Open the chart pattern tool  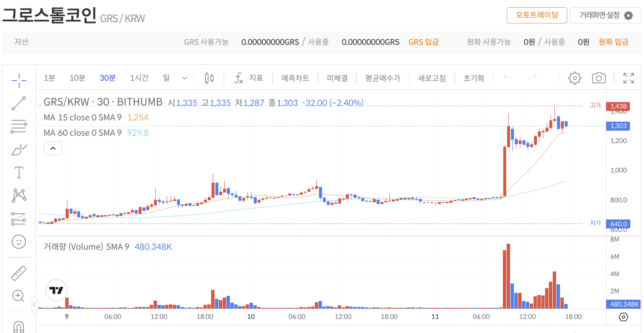[19, 196]
